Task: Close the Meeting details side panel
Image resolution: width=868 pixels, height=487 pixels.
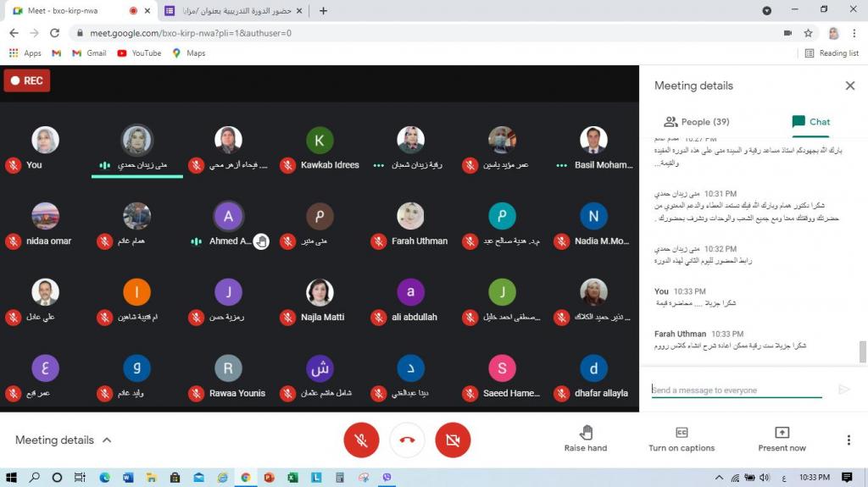Action: (x=849, y=86)
